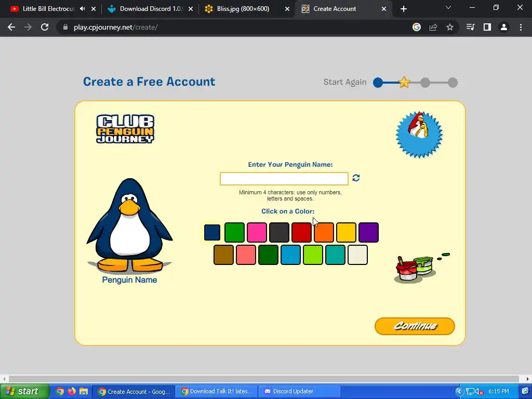Viewport: 532px width, 399px height.
Task: Click the Club Penguin Journey logo
Action: pyautogui.click(x=125, y=129)
